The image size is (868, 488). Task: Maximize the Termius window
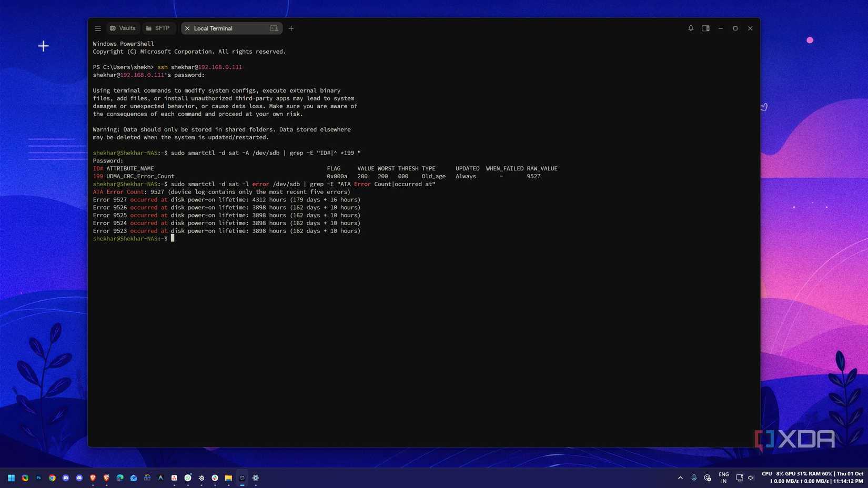pos(735,28)
